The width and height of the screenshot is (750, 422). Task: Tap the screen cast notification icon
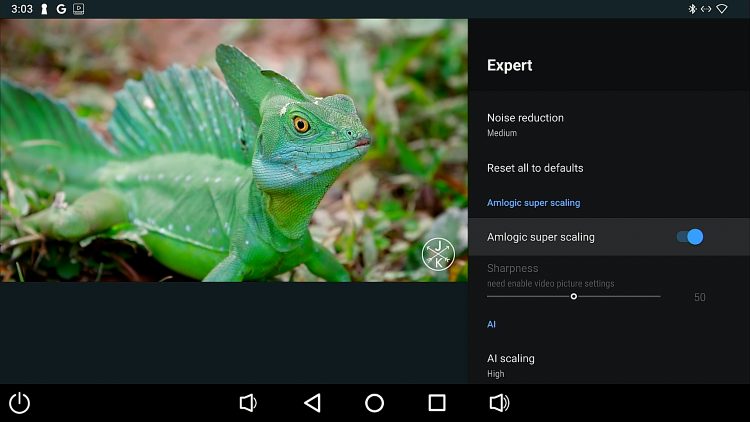(79, 9)
